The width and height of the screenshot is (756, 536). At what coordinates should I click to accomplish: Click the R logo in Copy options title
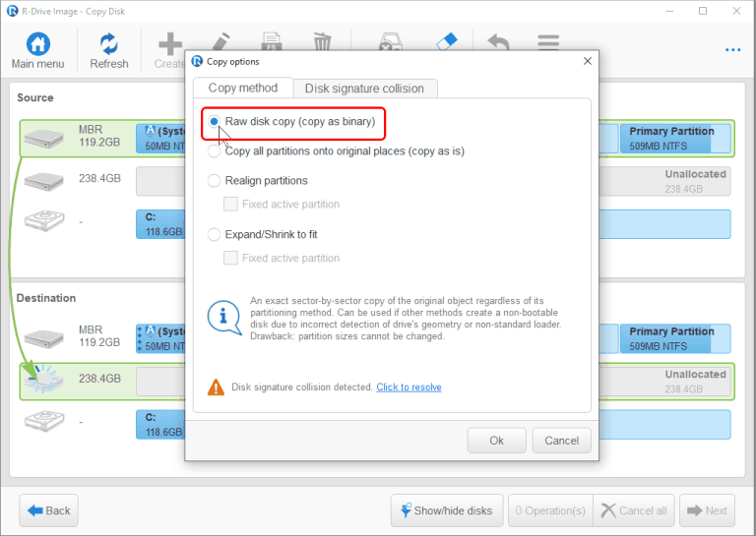(197, 61)
